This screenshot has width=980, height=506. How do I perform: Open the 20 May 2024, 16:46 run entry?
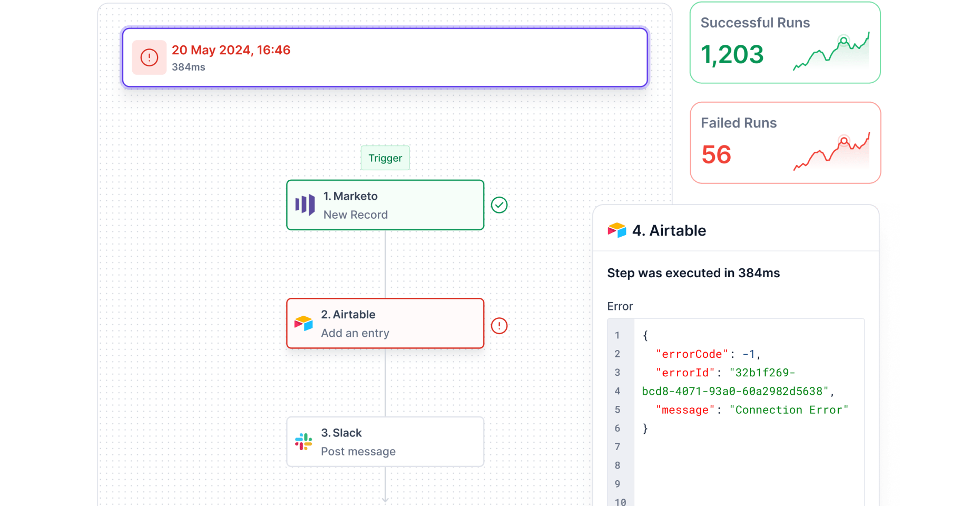point(385,57)
